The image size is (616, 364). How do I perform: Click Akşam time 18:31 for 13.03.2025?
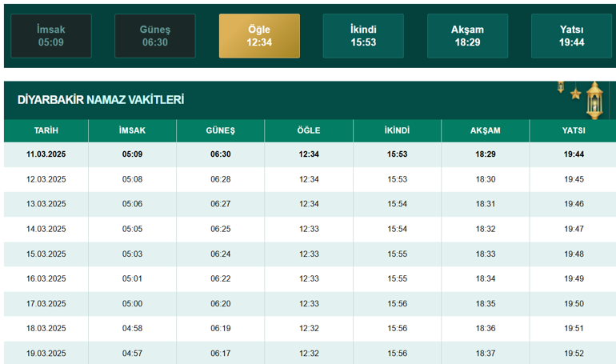point(486,204)
